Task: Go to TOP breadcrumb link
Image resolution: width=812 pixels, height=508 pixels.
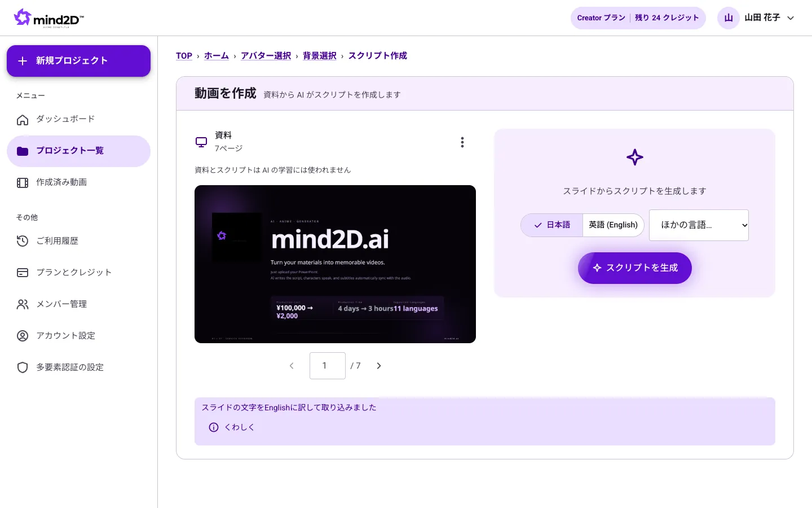Action: coord(184,56)
